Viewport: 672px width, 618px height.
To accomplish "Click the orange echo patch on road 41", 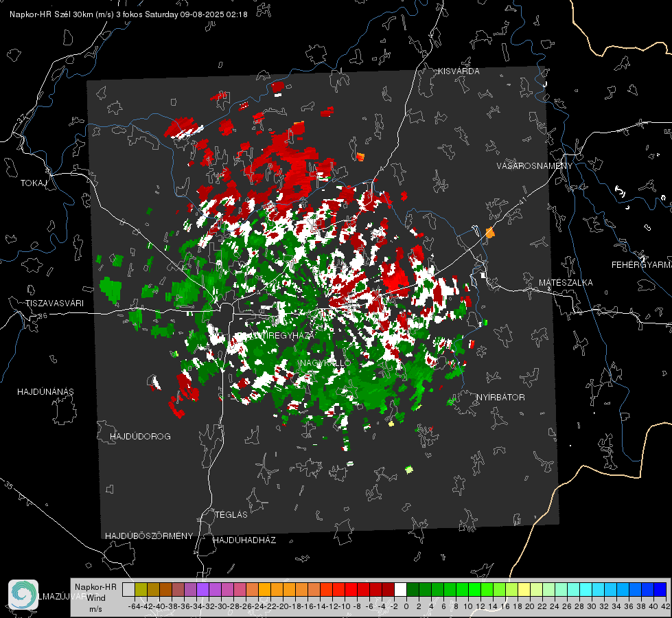I will point(490,233).
